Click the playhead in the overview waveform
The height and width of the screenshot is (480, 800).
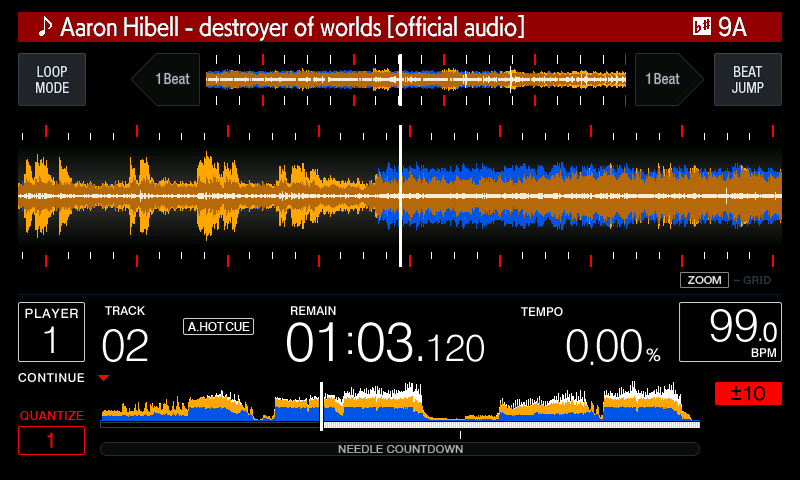click(x=321, y=406)
